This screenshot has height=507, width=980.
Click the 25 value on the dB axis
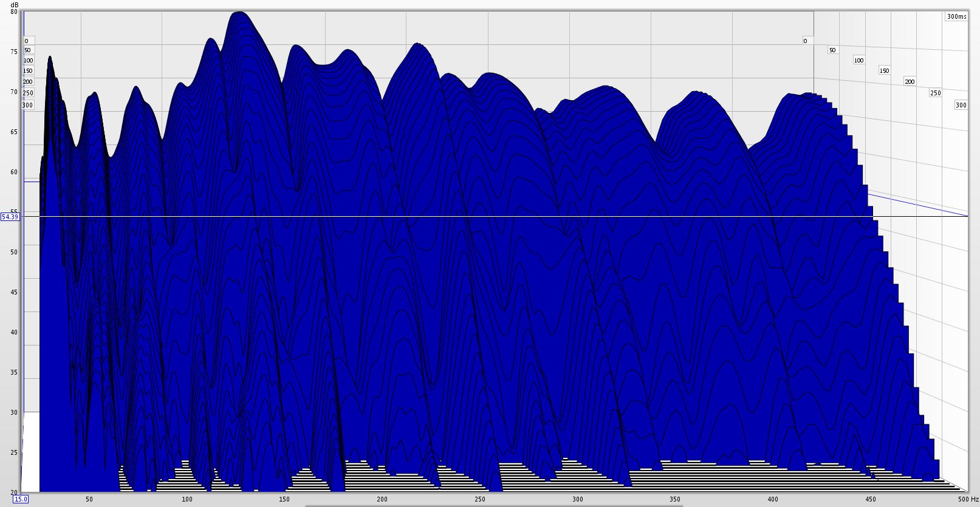pos(14,452)
